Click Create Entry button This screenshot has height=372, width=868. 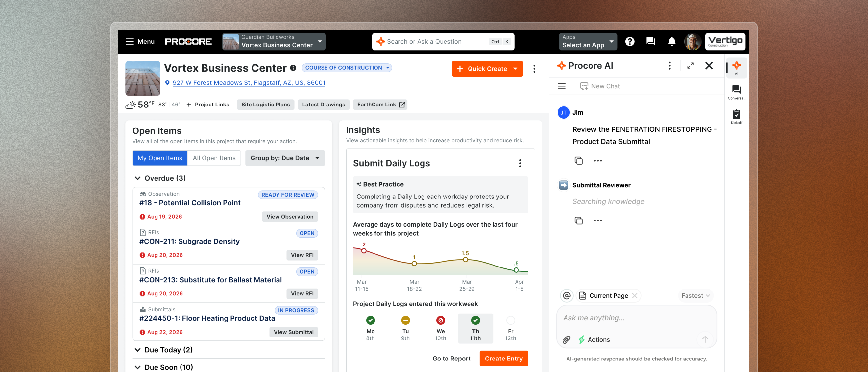(503, 359)
